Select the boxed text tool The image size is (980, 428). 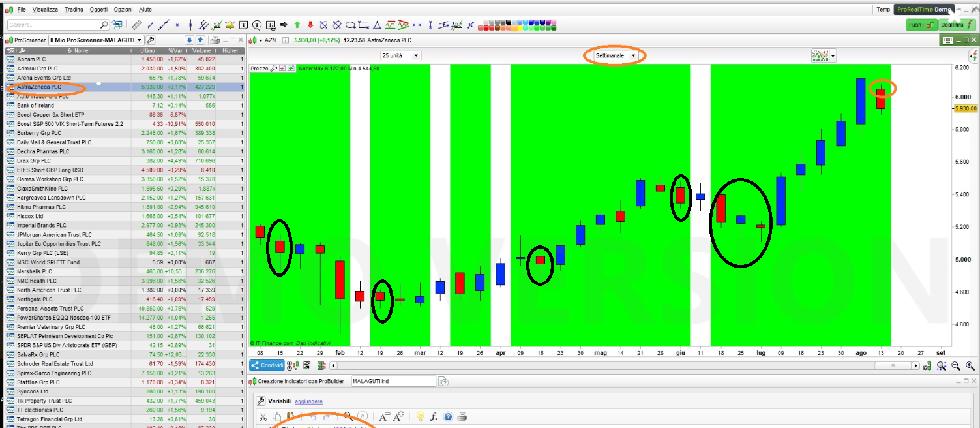click(244, 25)
